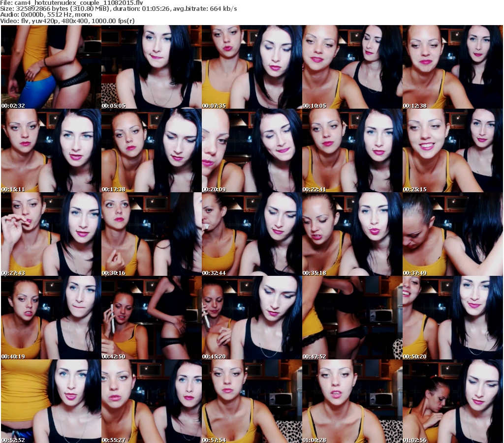The height and width of the screenshot is (443, 504).
Task: Select the thumbnail stamped 00:27:43
Action: click(x=51, y=234)
